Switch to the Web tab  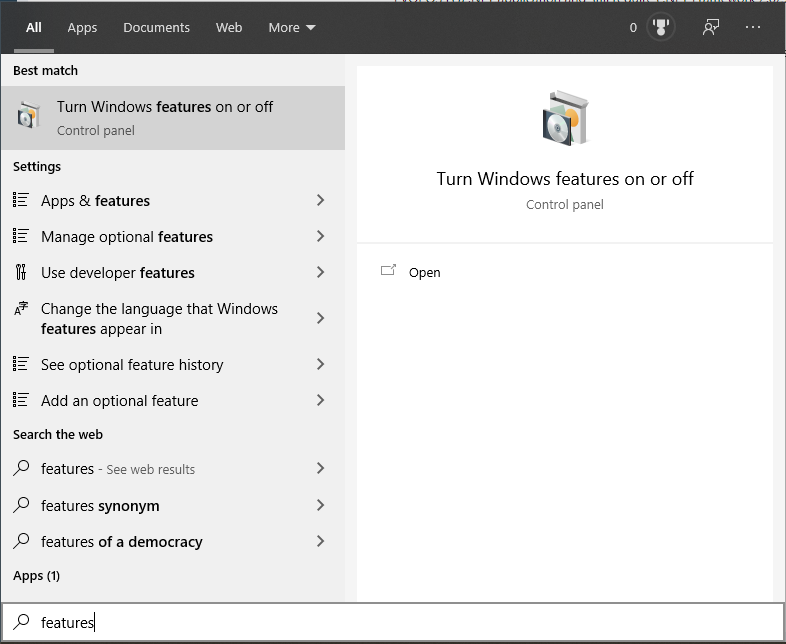click(x=229, y=28)
